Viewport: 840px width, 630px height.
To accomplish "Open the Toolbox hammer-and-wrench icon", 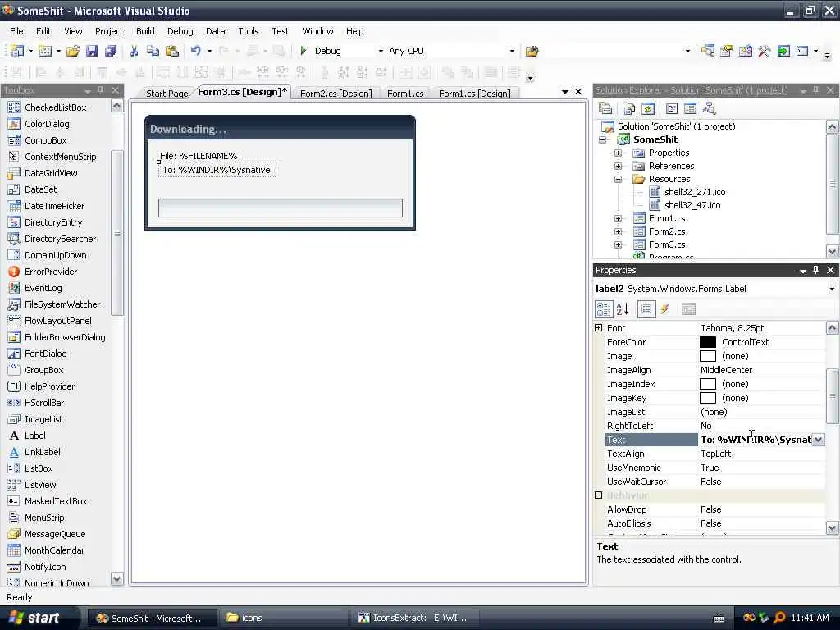I will click(x=764, y=51).
